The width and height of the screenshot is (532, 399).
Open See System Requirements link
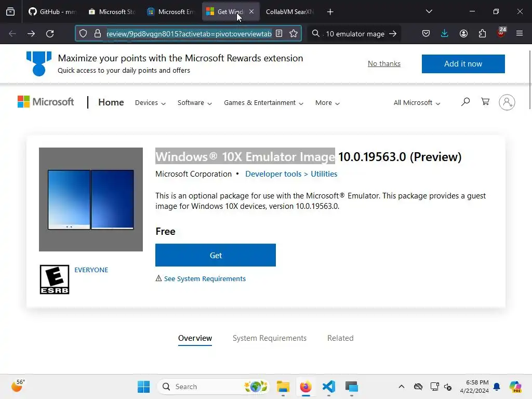(x=205, y=278)
